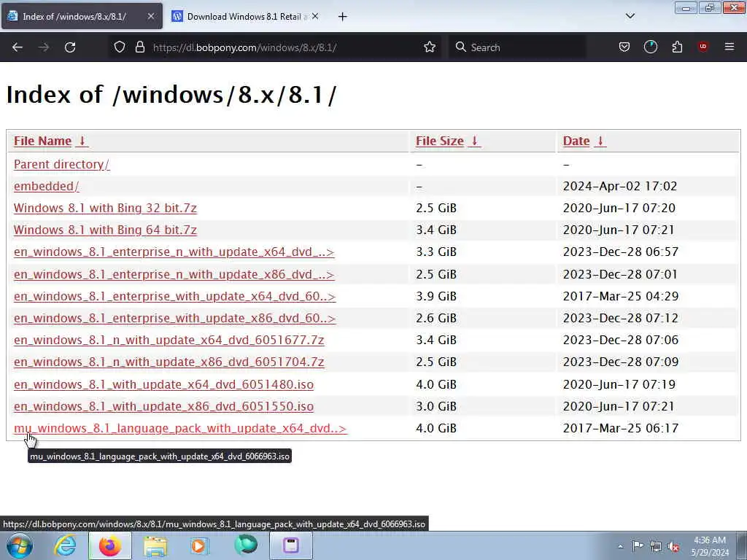
Task: Download en_windows_8.1_with_update_x86_dvd_6051550.iso
Action: [164, 406]
